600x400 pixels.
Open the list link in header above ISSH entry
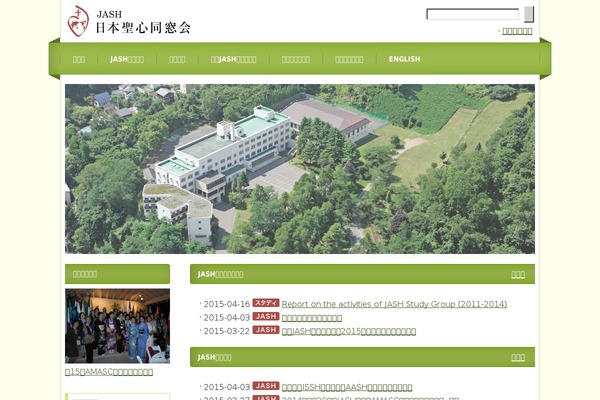tap(518, 358)
